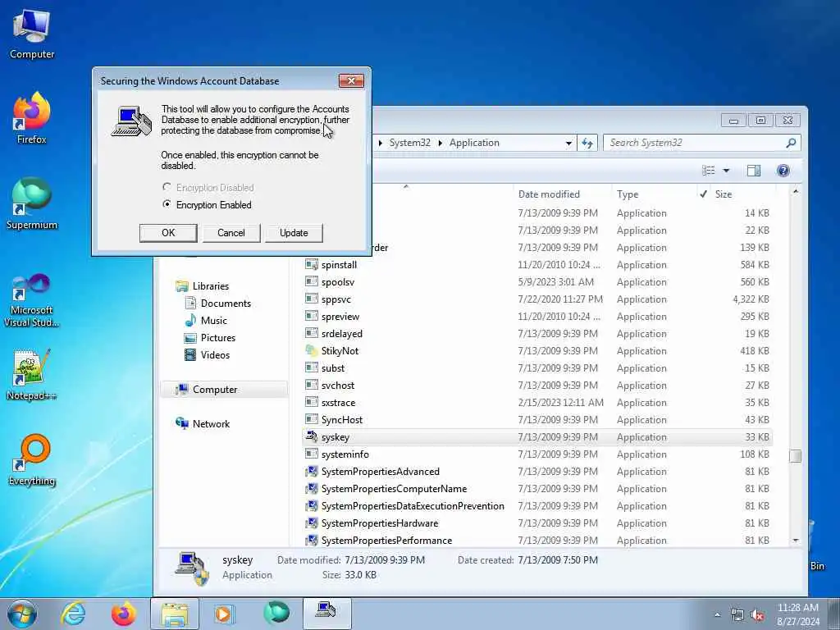Screen dimensions: 840x630
Task: Switch to syskey taskbar button
Action: (x=326, y=614)
